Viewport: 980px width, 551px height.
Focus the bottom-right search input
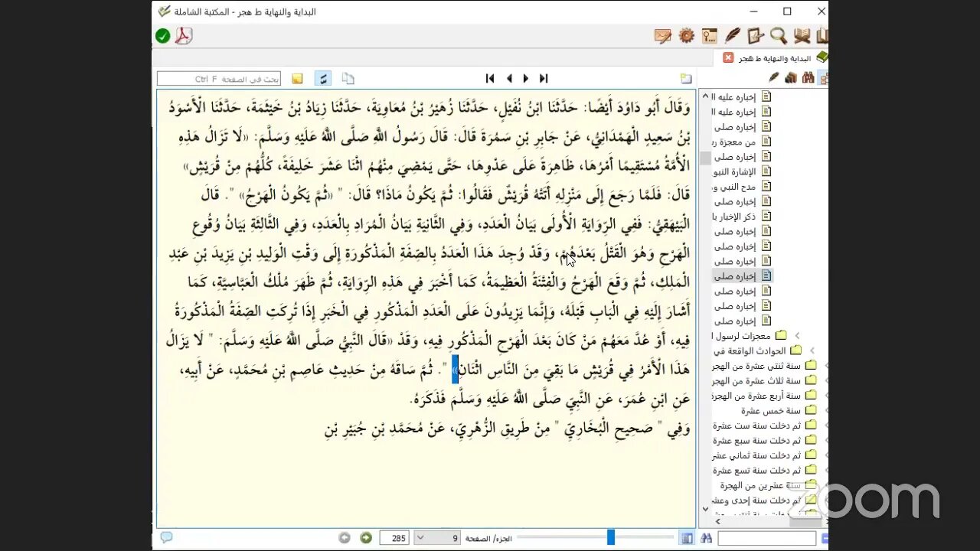[767, 539]
